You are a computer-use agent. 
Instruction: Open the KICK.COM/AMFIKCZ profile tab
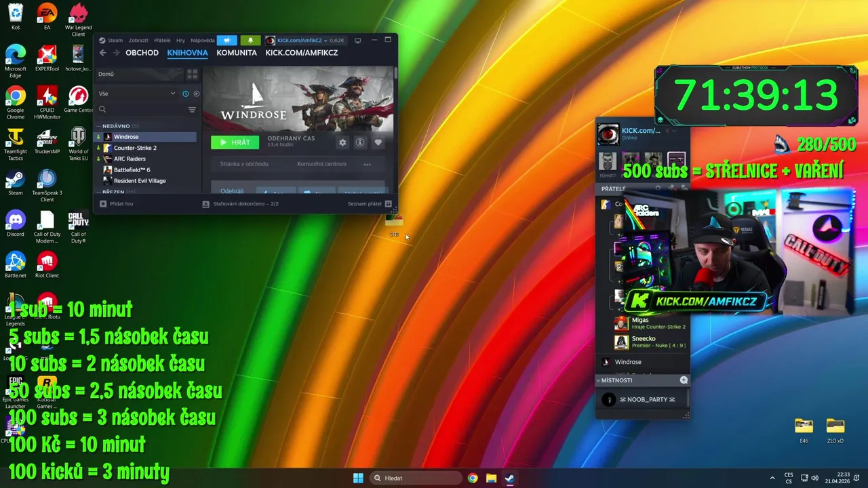coord(301,53)
